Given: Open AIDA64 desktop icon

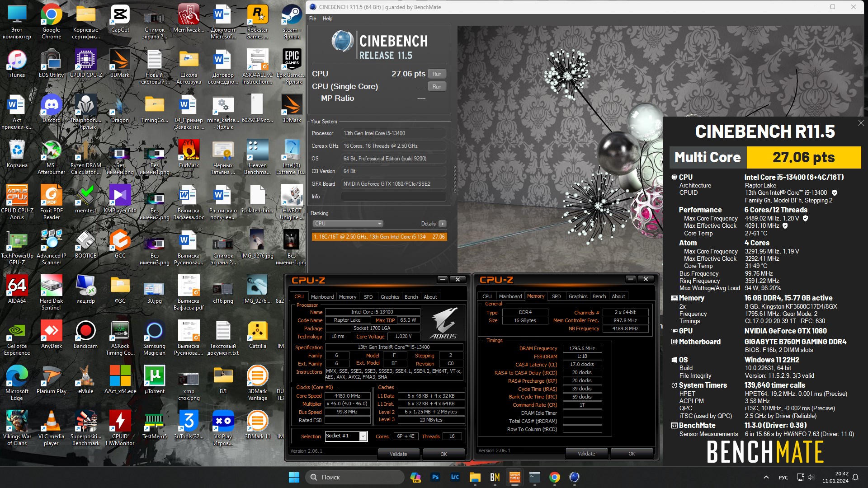Looking at the screenshot, I should point(17,290).
